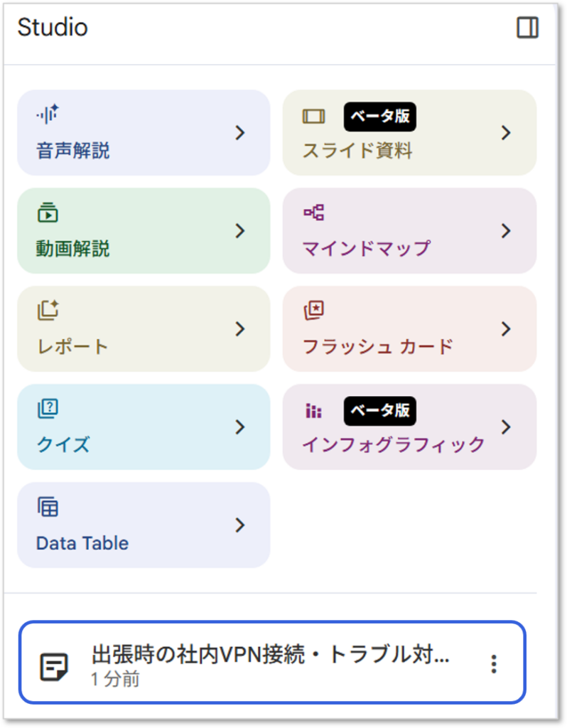The height and width of the screenshot is (728, 567).
Task: Expand chevron on the スライド資料 card
Action: pyautogui.click(x=506, y=133)
